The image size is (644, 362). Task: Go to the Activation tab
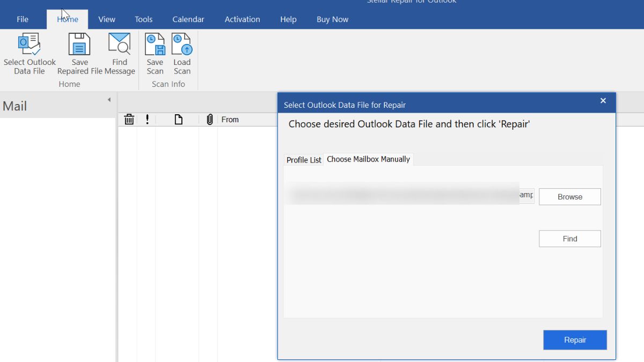[x=243, y=19]
